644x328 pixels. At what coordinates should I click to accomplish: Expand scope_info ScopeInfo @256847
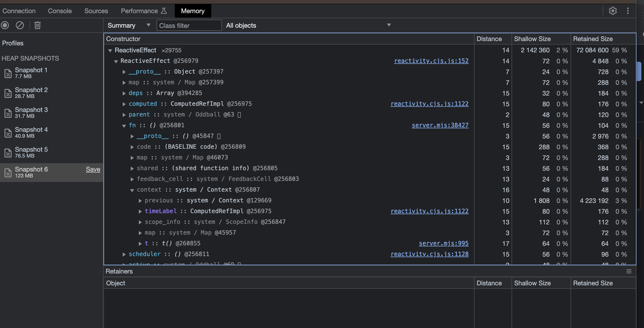140,222
